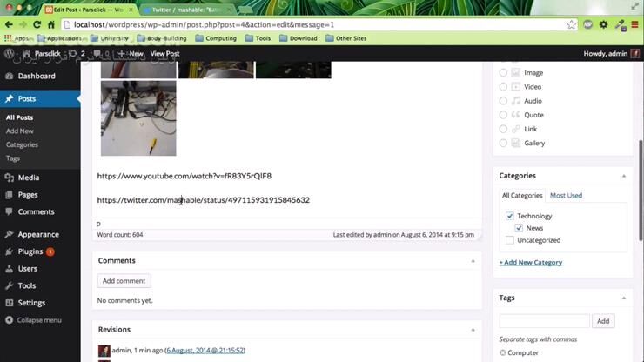Collapse the Comments panel
The image size is (644, 362).
click(x=473, y=260)
